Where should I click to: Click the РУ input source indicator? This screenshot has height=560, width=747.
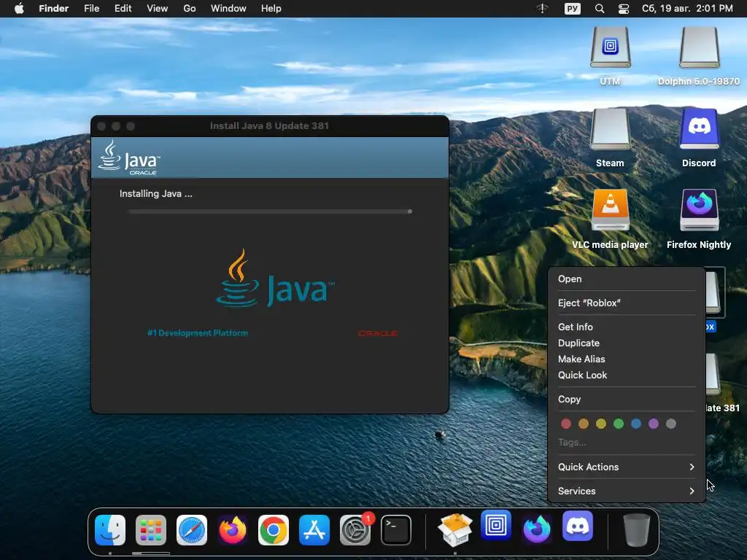tap(572, 9)
